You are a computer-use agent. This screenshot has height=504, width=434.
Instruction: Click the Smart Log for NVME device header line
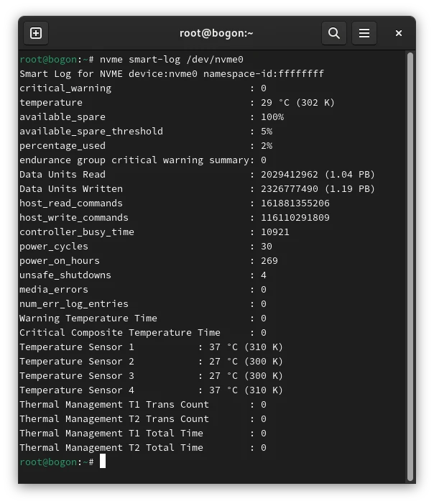(x=172, y=74)
